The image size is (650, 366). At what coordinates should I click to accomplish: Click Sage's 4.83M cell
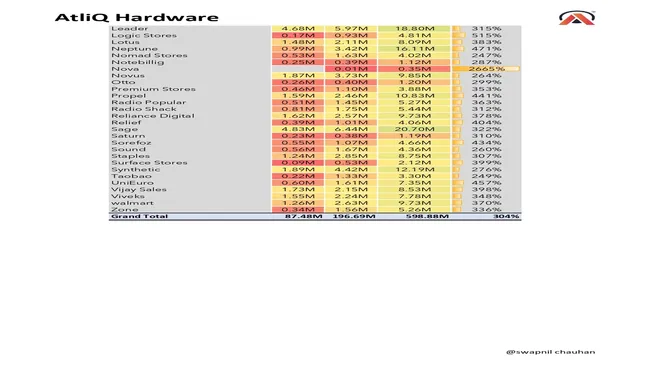(298, 129)
